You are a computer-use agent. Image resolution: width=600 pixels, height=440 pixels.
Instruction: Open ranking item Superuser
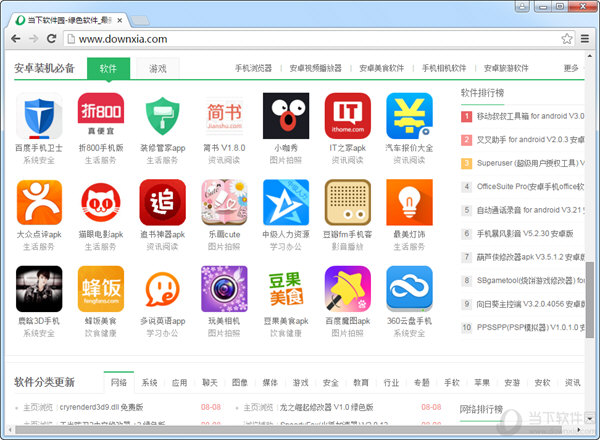(530, 163)
